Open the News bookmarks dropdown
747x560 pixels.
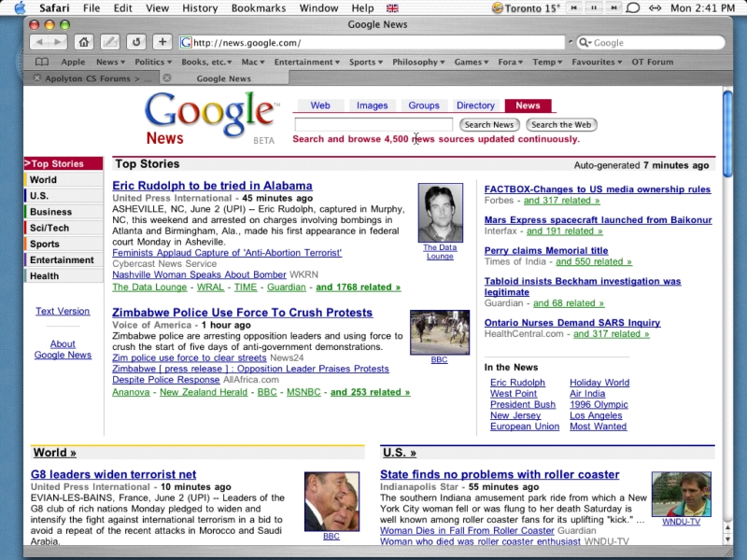[110, 62]
